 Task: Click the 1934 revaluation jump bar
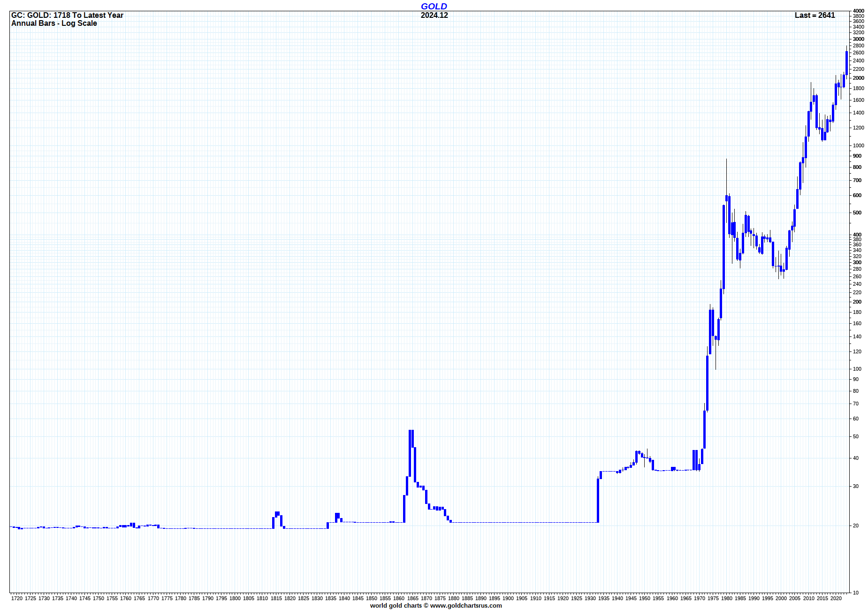pos(598,500)
